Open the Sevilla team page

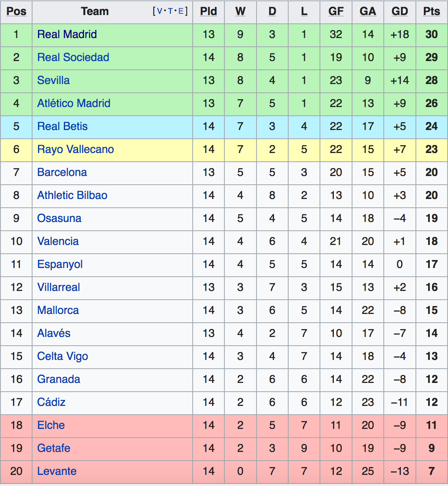(x=53, y=80)
